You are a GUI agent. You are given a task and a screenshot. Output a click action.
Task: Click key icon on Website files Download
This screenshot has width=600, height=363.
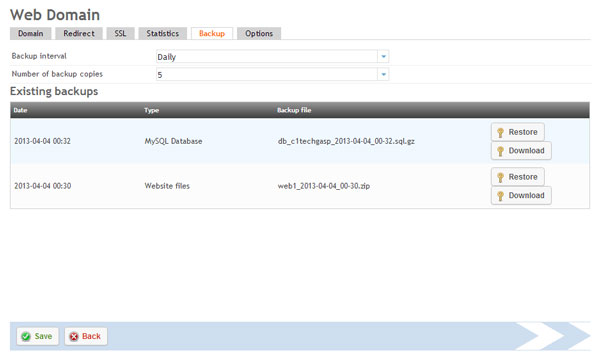(x=500, y=196)
